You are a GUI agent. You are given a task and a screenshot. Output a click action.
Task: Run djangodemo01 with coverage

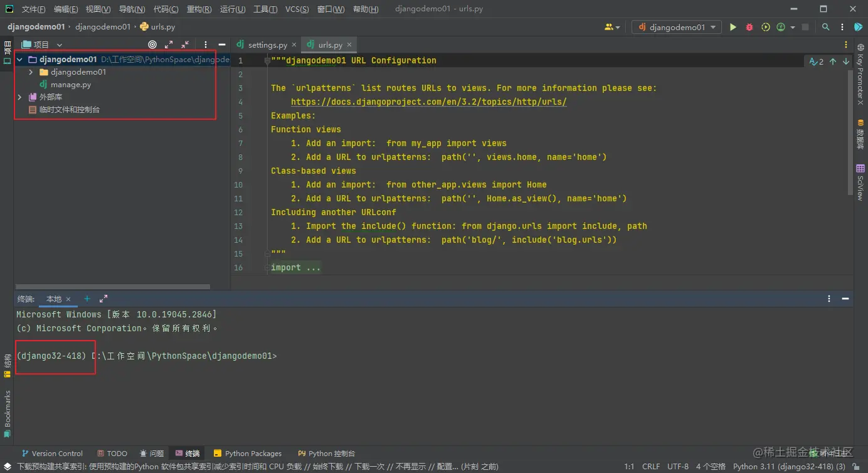point(765,27)
